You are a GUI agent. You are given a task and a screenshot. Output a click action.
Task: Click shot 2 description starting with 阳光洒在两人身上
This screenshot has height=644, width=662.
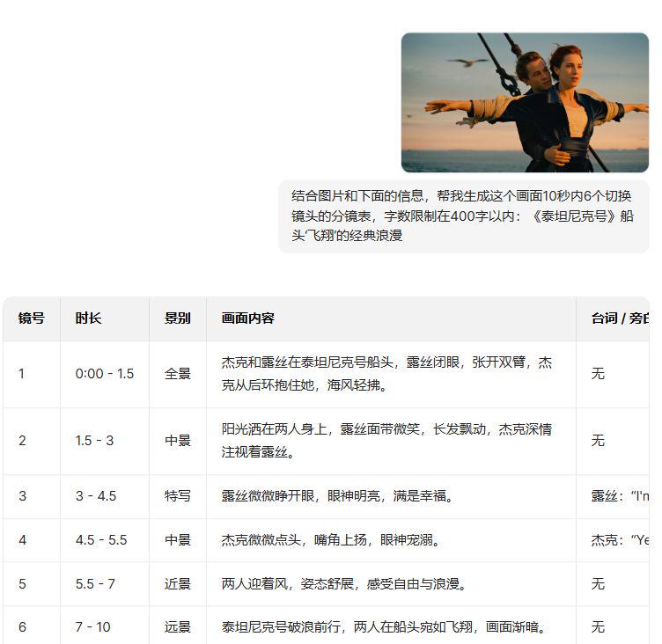coord(387,441)
